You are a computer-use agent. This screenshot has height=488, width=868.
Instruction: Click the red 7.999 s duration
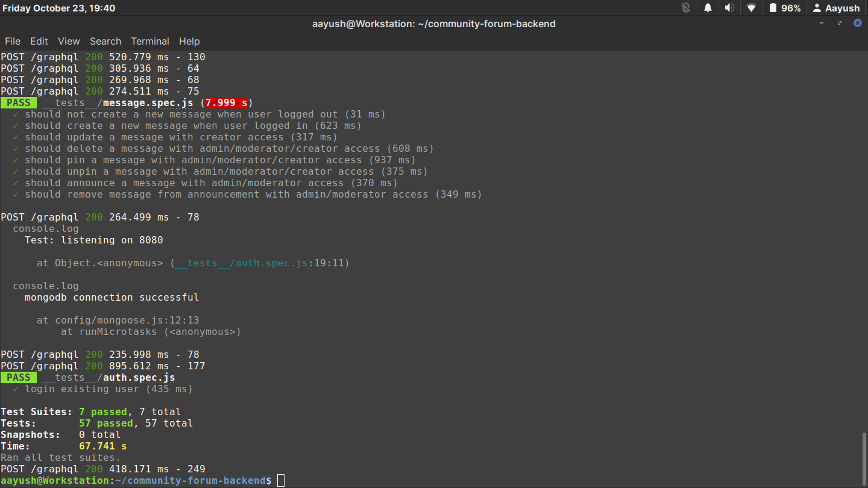(x=227, y=103)
